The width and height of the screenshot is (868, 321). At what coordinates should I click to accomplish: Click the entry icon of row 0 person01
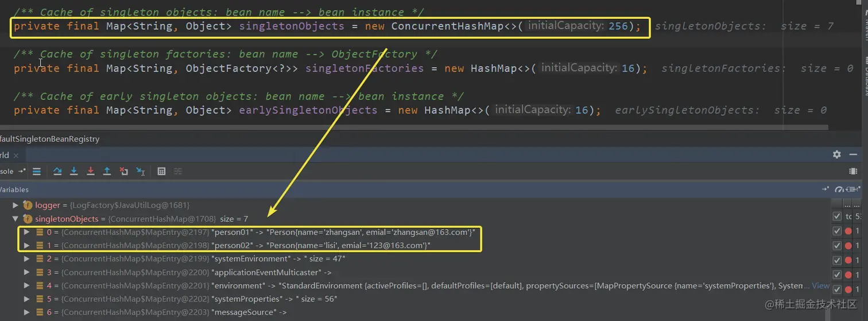click(40, 232)
